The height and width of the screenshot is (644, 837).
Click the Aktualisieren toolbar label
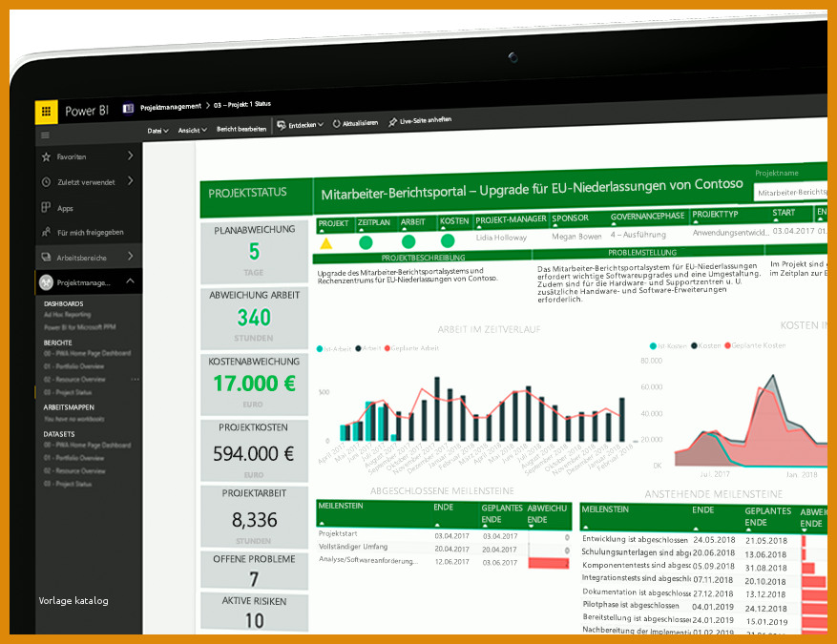click(361, 123)
